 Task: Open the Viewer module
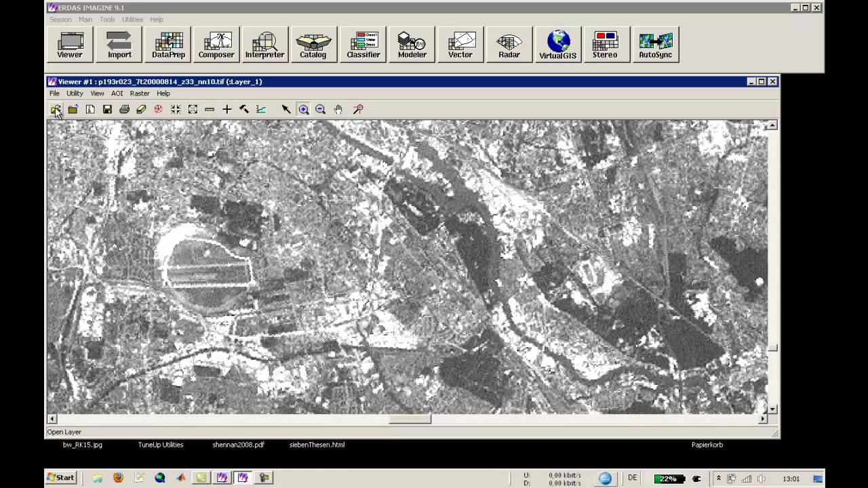[70, 45]
